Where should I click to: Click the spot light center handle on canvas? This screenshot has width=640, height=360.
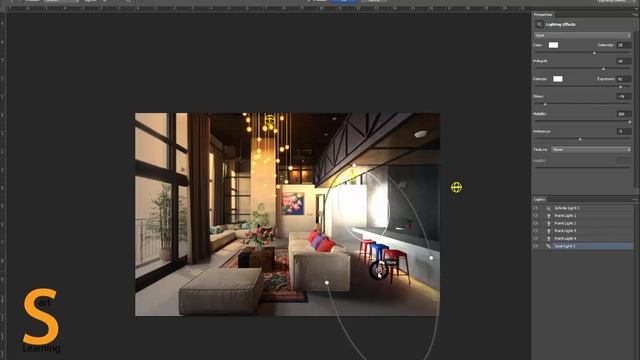click(x=378, y=270)
